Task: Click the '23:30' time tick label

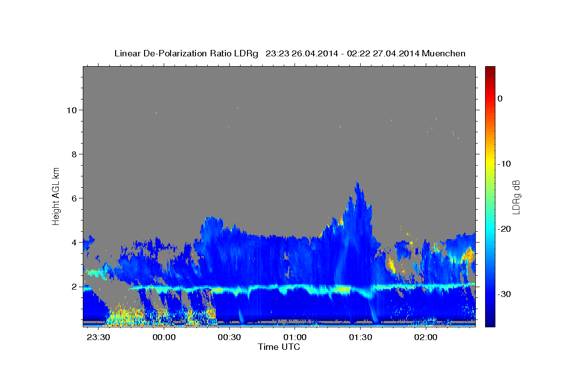Action: (x=98, y=338)
